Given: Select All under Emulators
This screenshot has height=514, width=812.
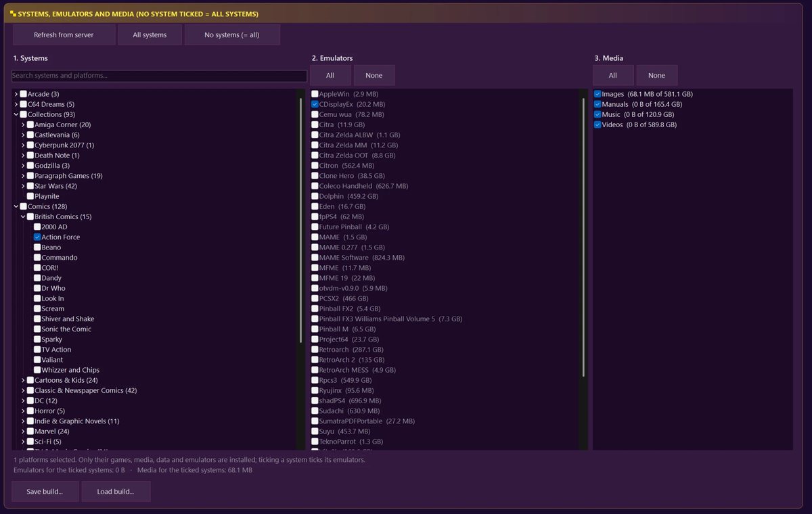Looking at the screenshot, I should tap(330, 75).
